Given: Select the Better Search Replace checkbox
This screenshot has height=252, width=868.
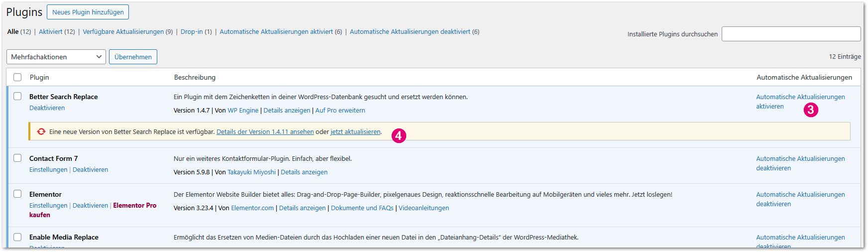Looking at the screenshot, I should click(x=17, y=96).
